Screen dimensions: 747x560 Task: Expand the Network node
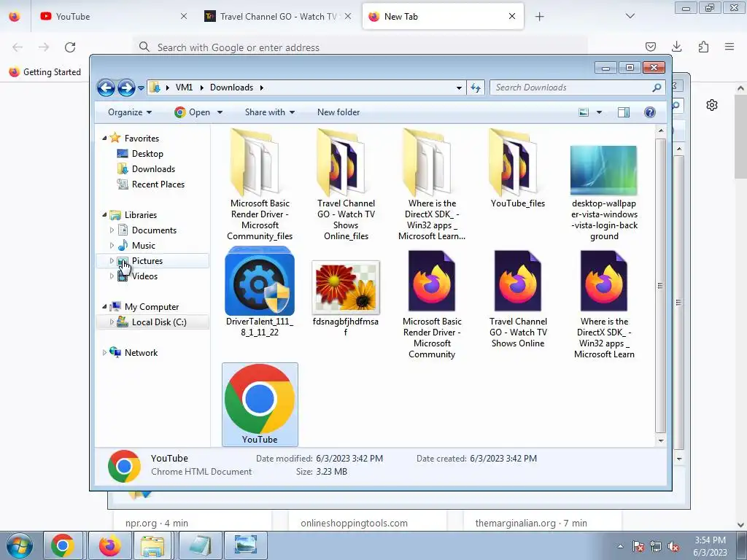[x=104, y=353]
